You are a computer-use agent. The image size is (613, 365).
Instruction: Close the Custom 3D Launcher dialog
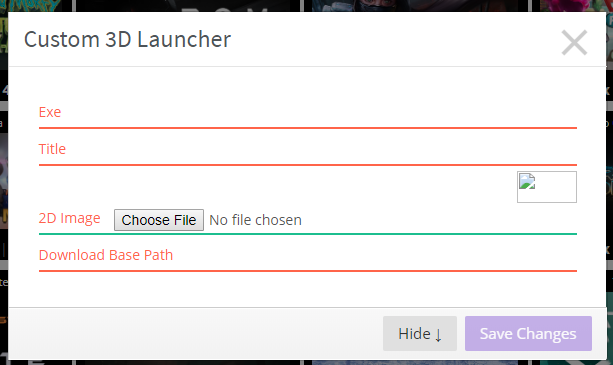(574, 43)
